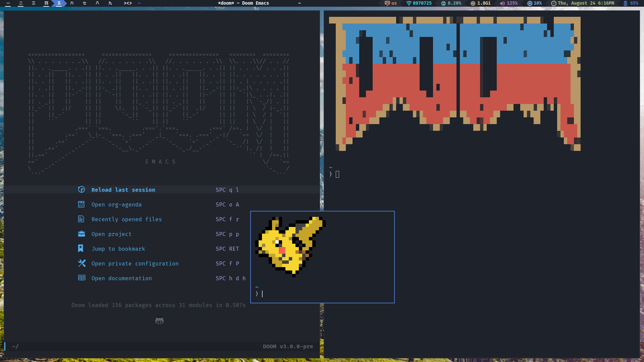Click the Open private configuration icon
This screenshot has width=644, height=362.
pyautogui.click(x=81, y=263)
